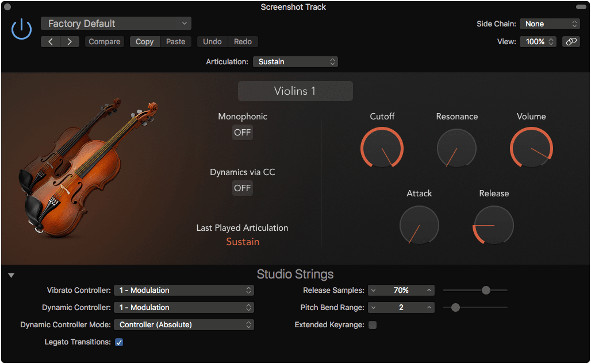
Task: Open the Side Chain dropdown set to None
Action: click(549, 24)
